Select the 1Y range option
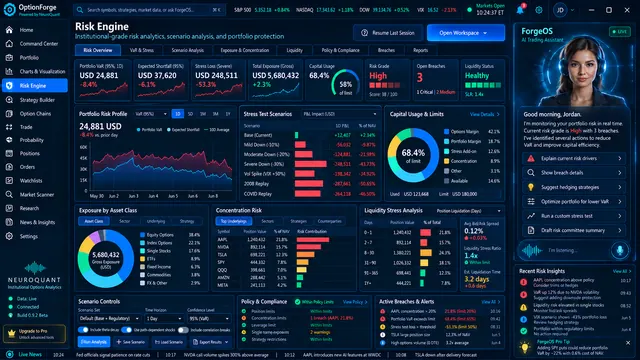Image resolution: width=640 pixels, height=360 pixels. point(228,114)
